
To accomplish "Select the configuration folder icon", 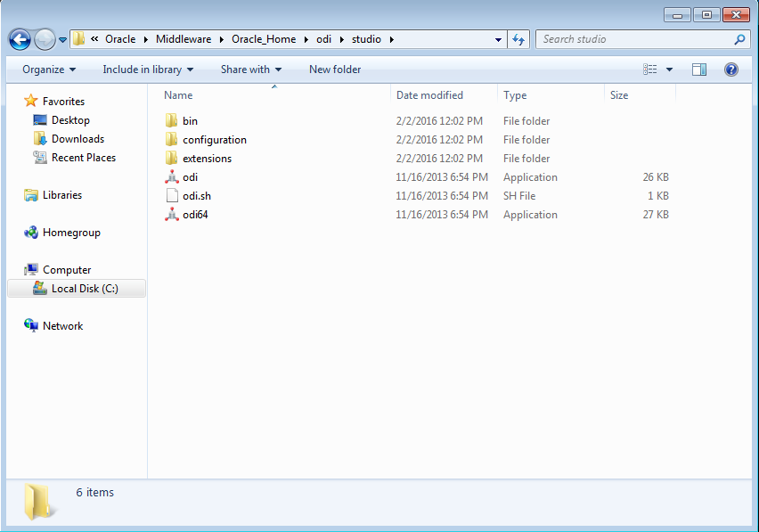I will point(171,139).
